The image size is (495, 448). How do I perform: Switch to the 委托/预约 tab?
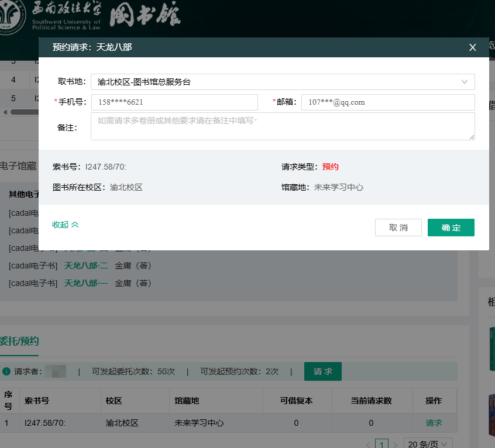pos(19,341)
